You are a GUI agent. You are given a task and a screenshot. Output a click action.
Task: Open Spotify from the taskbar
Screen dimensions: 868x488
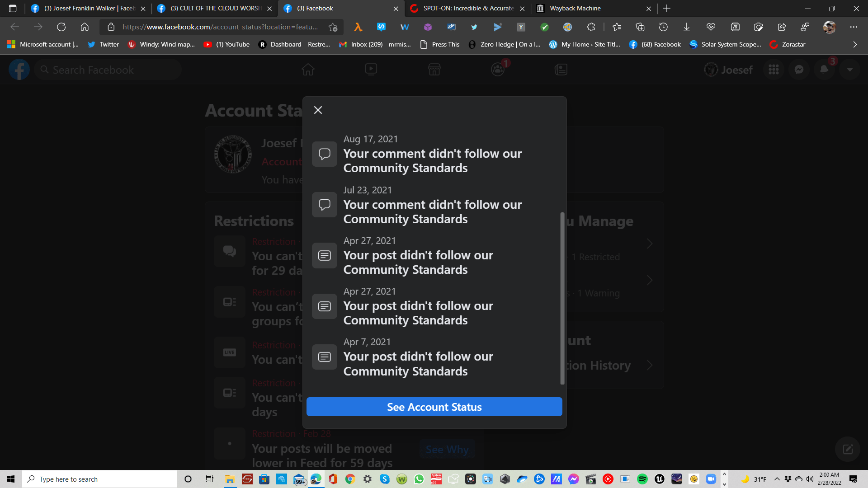click(x=642, y=479)
